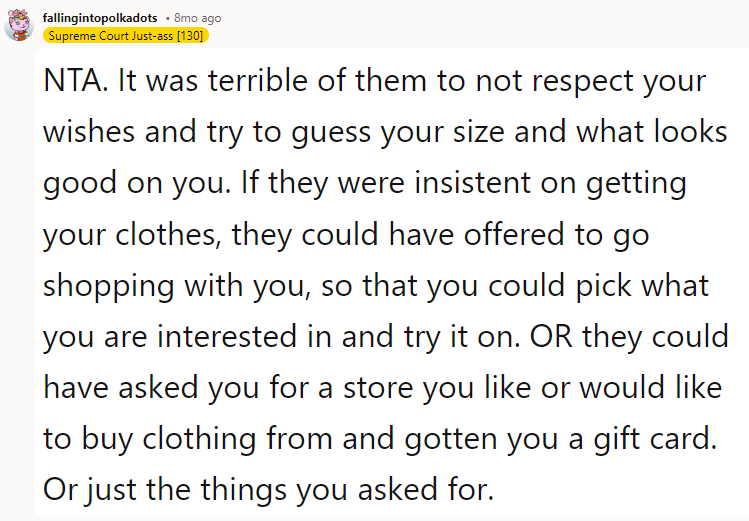Click the 8mo ago timestamp

[x=198, y=18]
